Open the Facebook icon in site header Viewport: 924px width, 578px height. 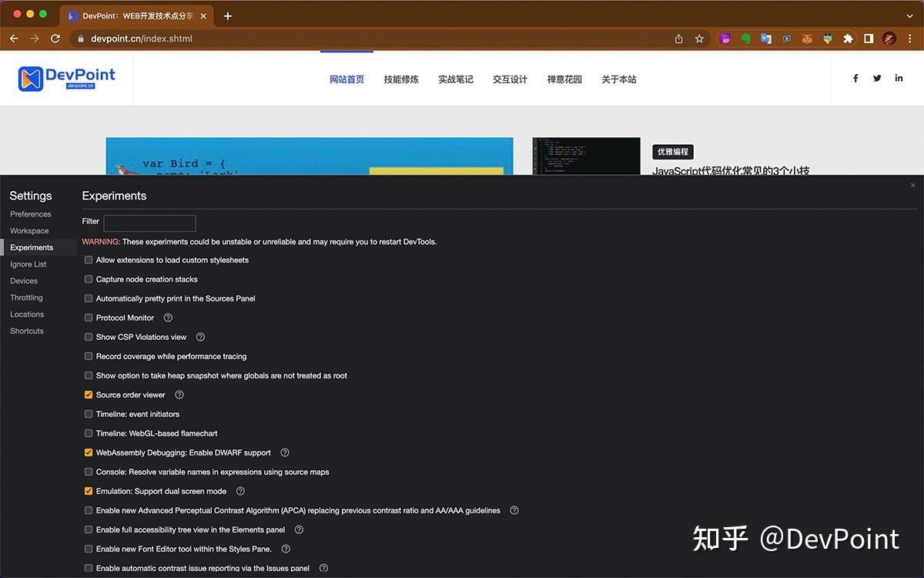pos(855,78)
